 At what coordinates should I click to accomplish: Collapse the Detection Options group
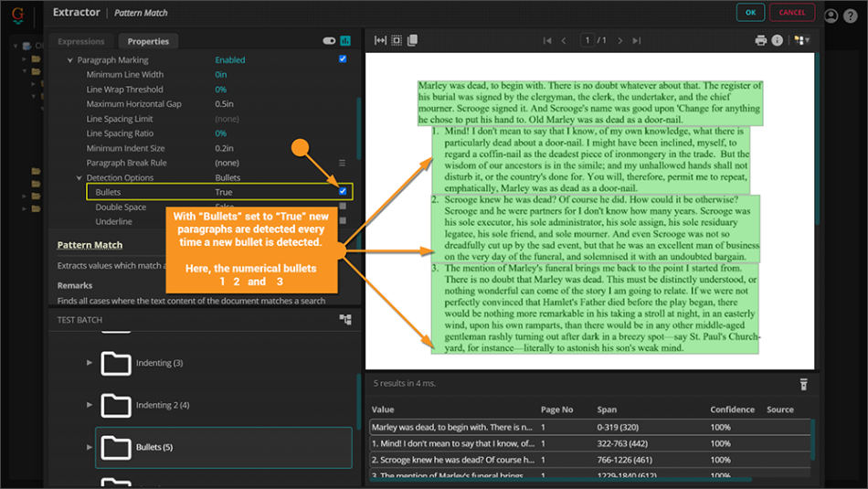79,177
